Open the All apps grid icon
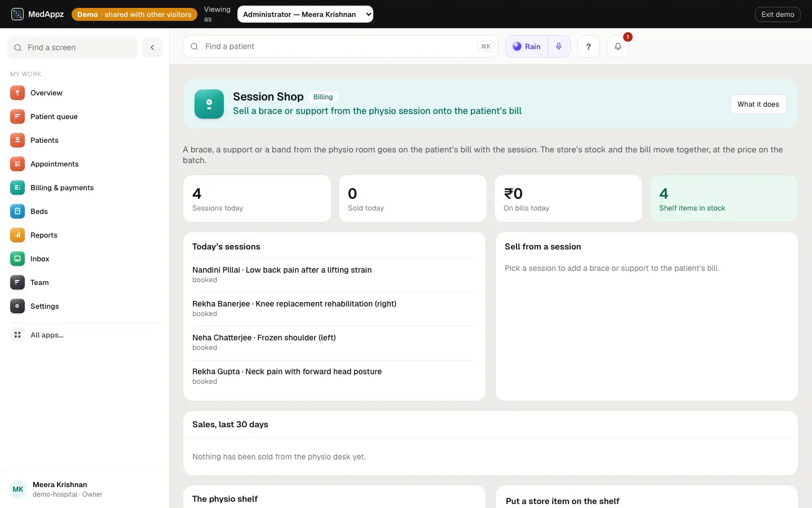This screenshot has height=508, width=812. click(17, 335)
